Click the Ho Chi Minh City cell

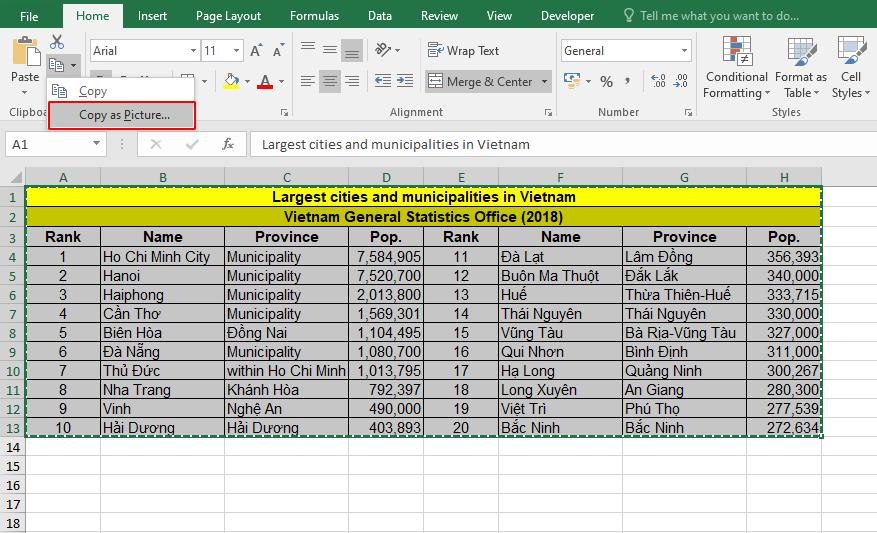[x=163, y=257]
